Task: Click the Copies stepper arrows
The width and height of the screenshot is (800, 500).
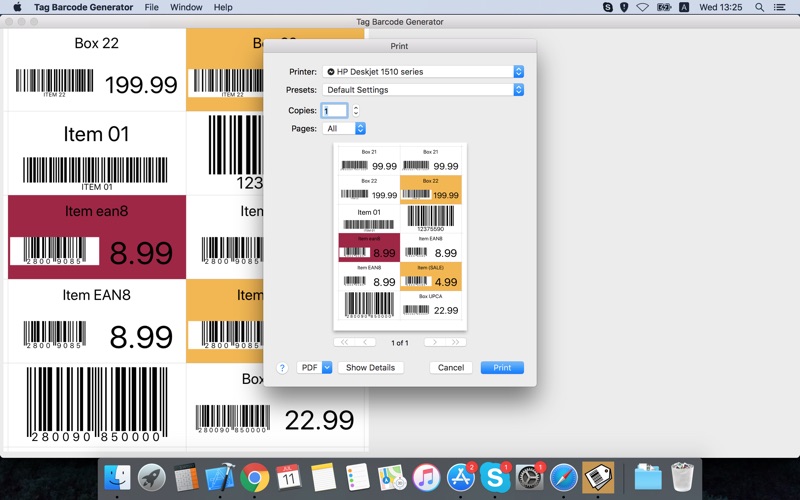Action: coord(356,110)
